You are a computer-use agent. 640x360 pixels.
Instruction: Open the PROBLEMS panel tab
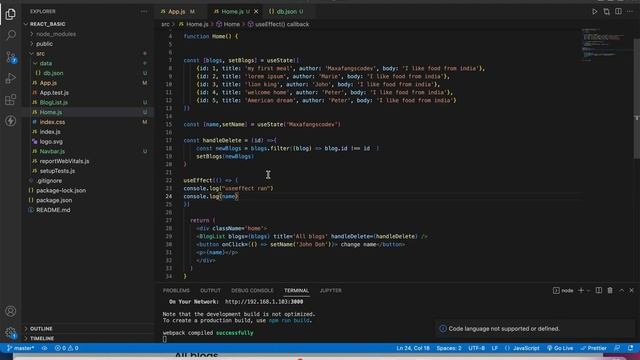(x=176, y=290)
